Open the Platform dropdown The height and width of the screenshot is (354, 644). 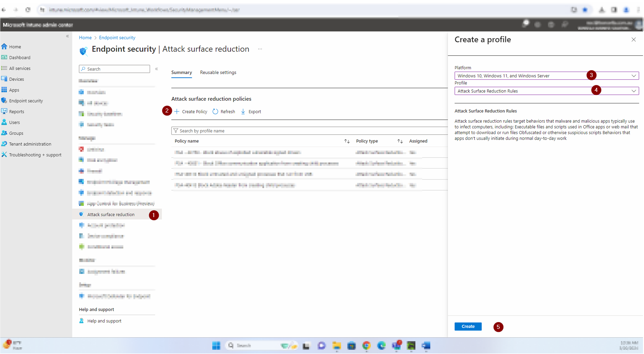coord(546,76)
